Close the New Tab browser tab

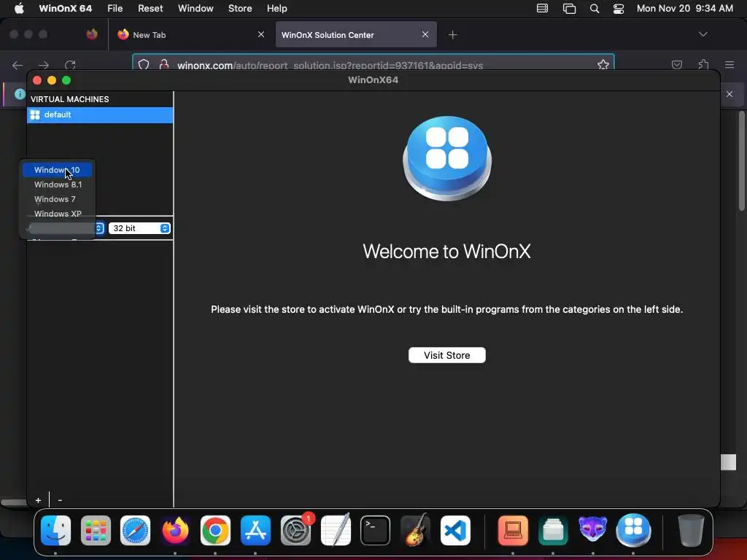pyautogui.click(x=261, y=34)
